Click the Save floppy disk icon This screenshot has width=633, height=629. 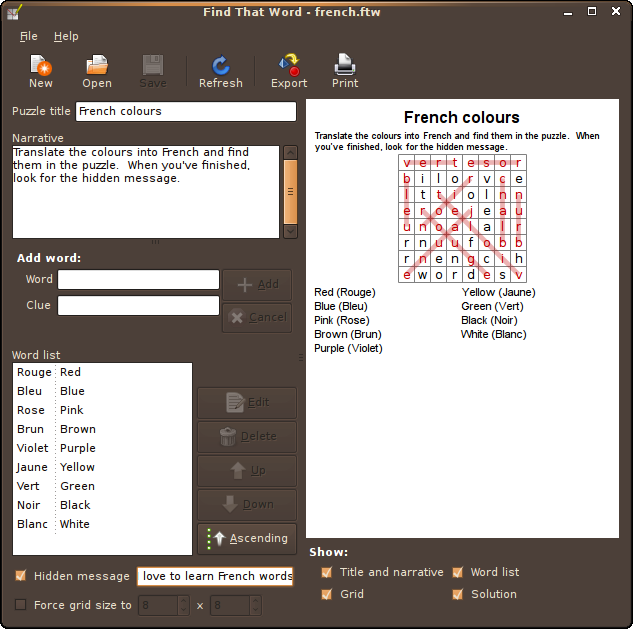click(x=153, y=65)
